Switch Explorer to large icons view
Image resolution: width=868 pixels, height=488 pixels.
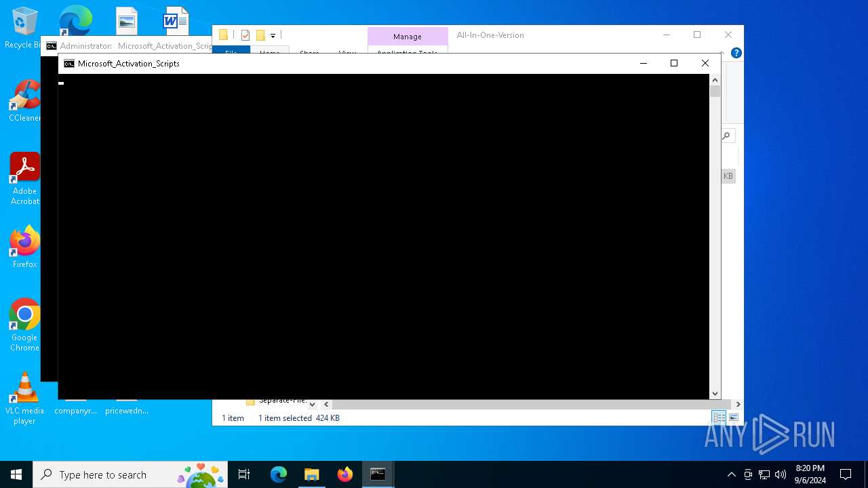(x=733, y=418)
